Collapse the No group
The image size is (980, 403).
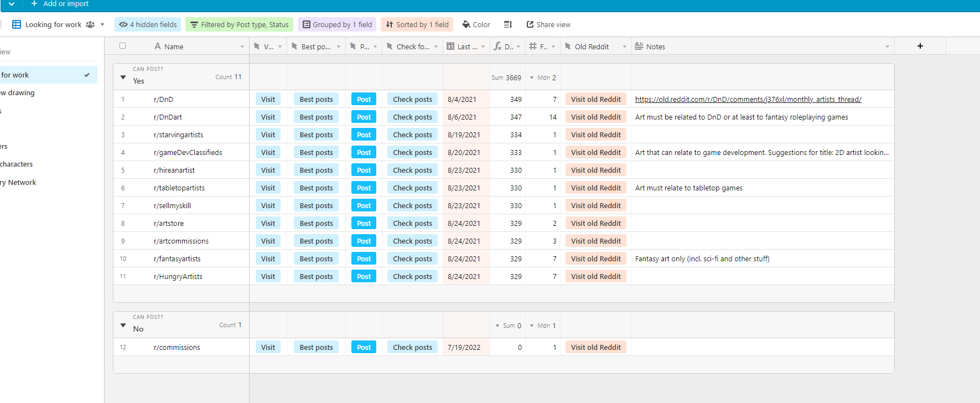(x=123, y=325)
